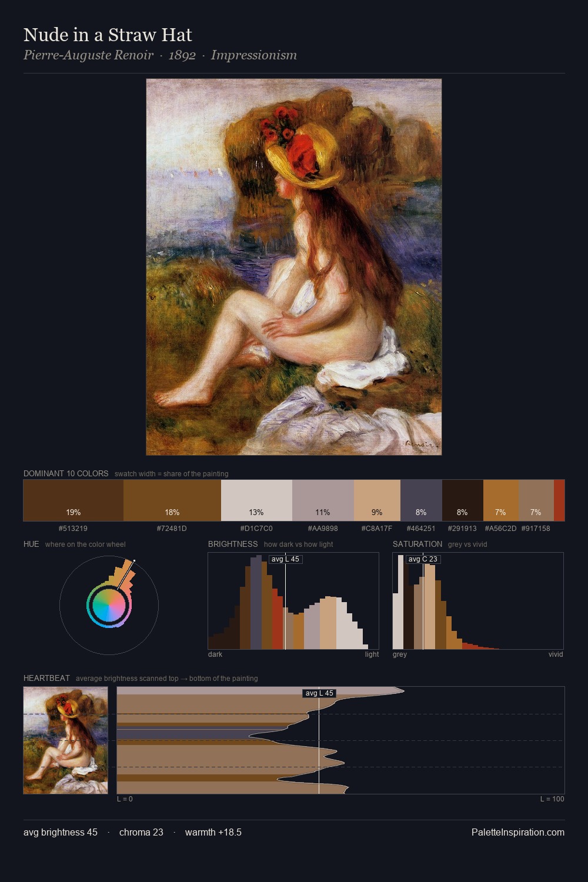Viewport: 588px width, 882px height.
Task: Click the hex code #917158
Action: [536, 528]
